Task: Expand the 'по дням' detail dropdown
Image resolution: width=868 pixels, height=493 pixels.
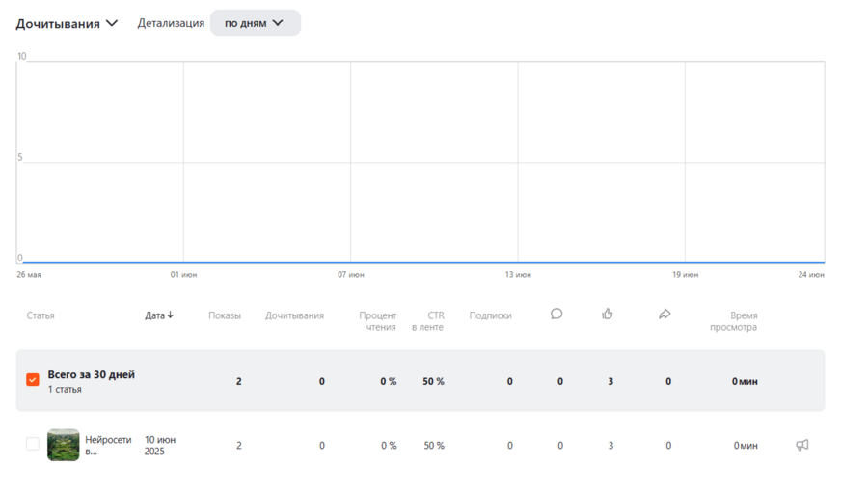Action: coord(255,23)
